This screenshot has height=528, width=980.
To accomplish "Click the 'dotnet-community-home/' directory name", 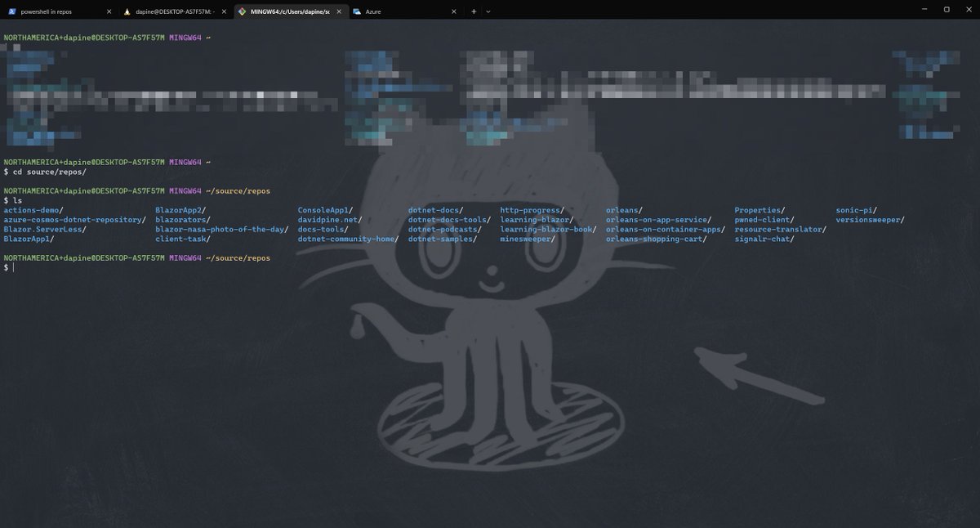I will point(348,239).
